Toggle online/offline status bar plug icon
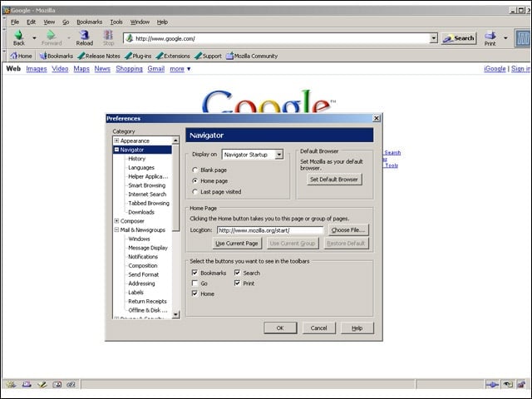 tap(492, 384)
